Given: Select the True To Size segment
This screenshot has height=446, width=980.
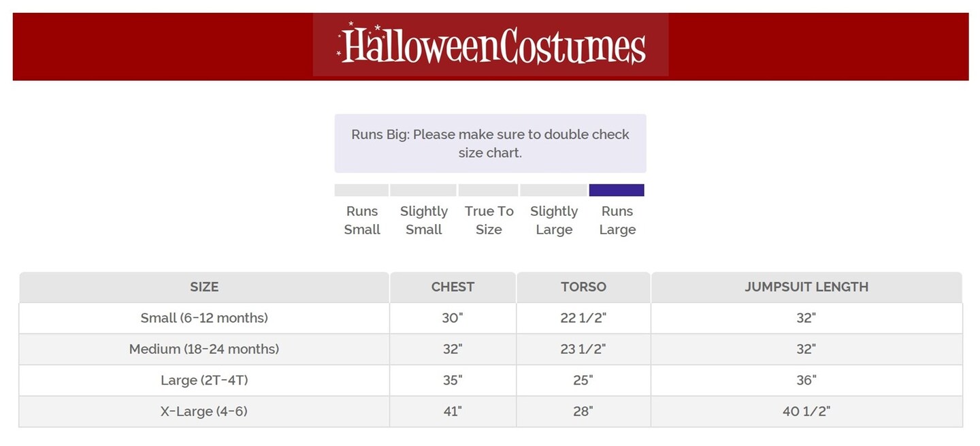Looking at the screenshot, I should click(x=489, y=190).
